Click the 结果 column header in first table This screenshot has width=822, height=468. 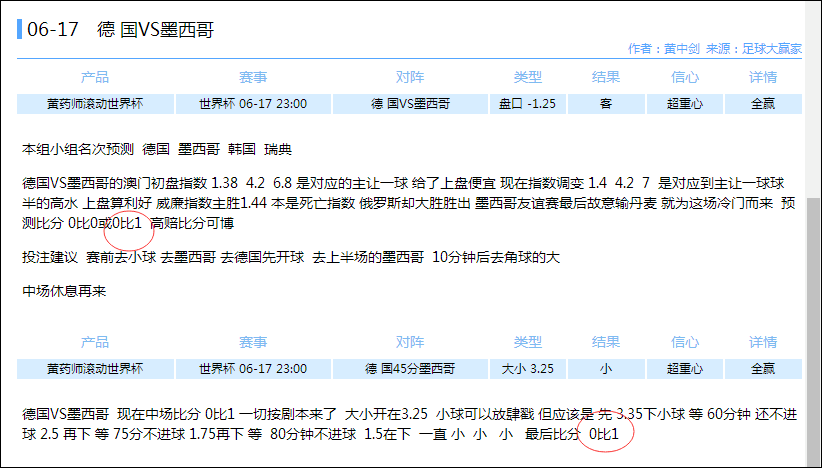[606, 78]
